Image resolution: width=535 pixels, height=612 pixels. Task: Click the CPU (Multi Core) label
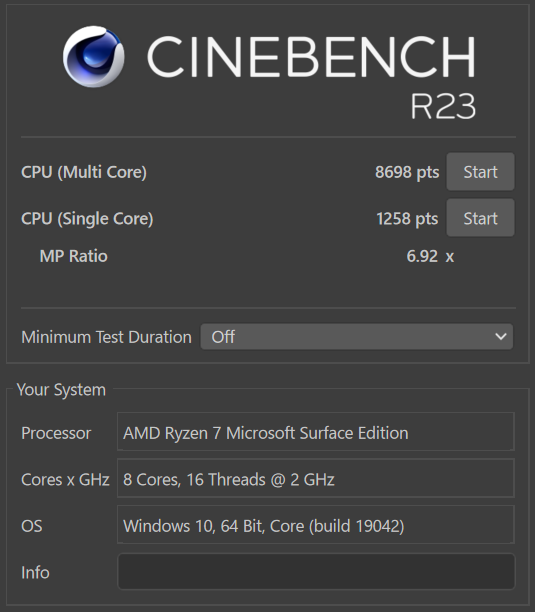pos(84,172)
